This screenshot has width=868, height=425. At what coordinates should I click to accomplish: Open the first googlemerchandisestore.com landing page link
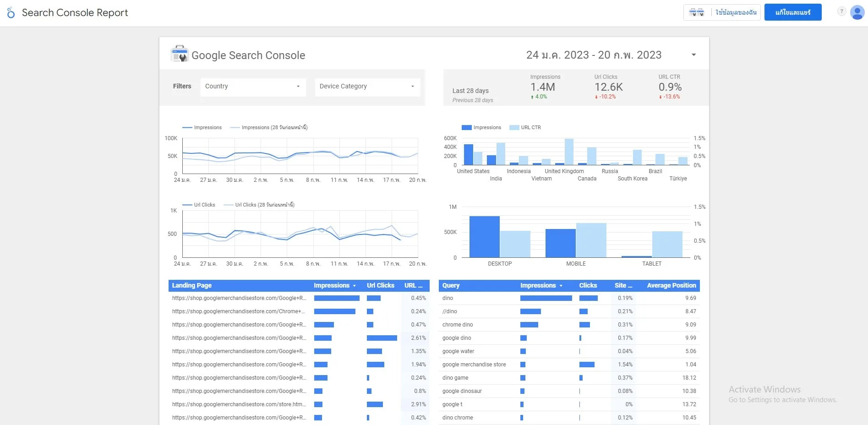[238, 298]
